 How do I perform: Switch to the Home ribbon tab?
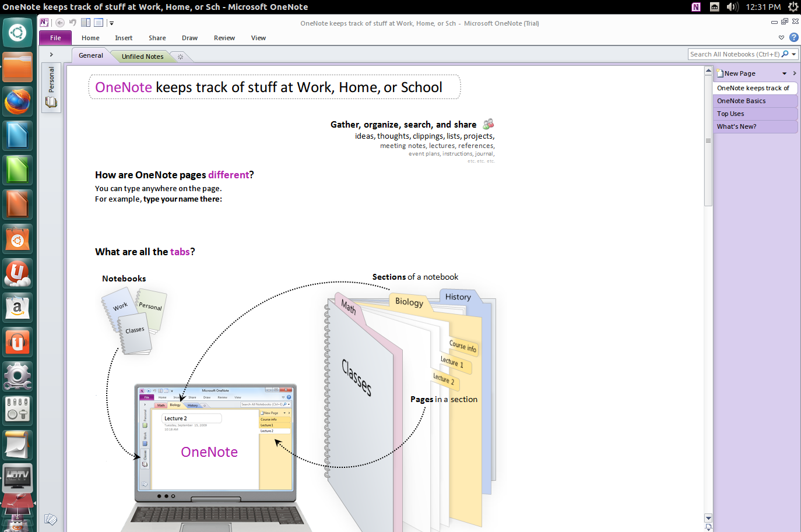pyautogui.click(x=90, y=38)
